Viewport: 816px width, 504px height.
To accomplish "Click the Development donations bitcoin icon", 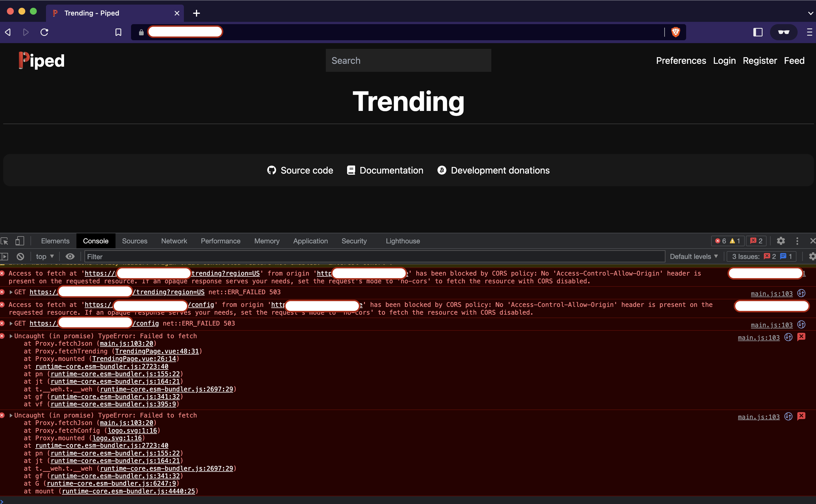I will point(441,170).
